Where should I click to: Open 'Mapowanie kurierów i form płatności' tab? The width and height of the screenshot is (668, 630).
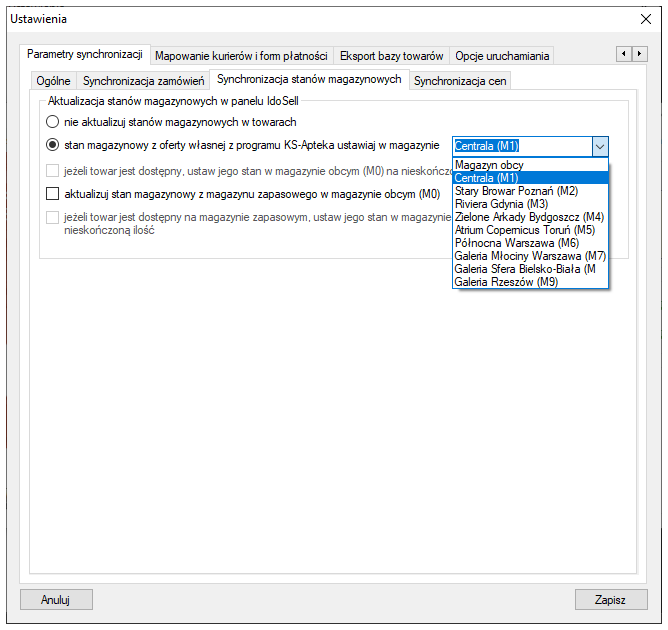pos(241,56)
